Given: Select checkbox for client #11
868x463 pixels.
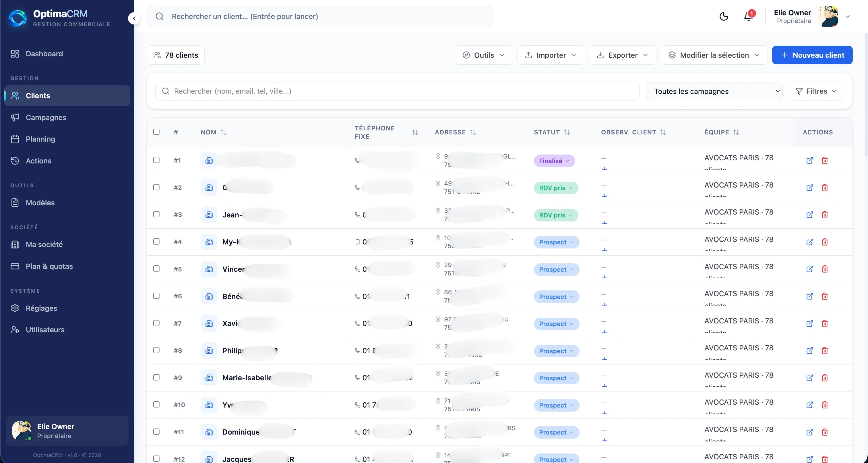Looking at the screenshot, I should [x=156, y=432].
